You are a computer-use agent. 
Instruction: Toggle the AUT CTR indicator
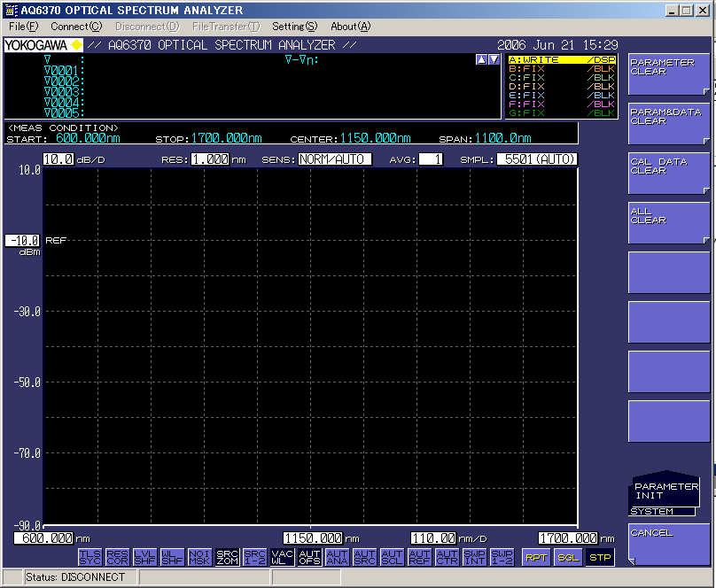447,557
